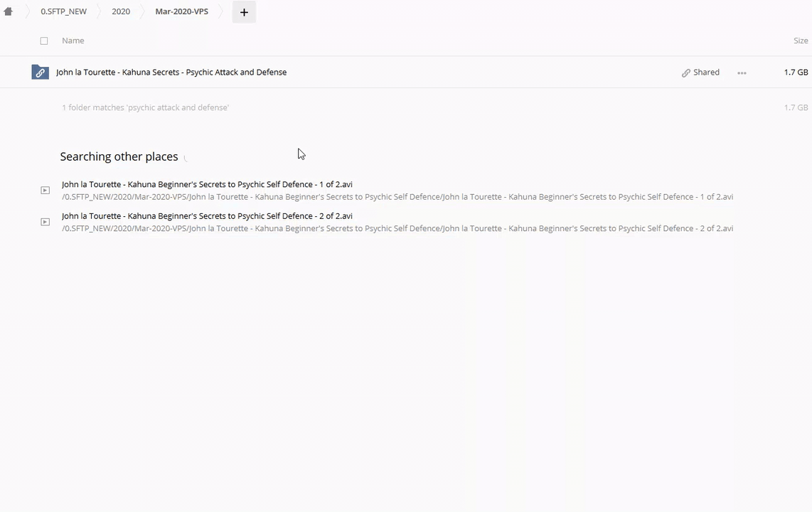The height and width of the screenshot is (512, 812).
Task: Click the Shared label on the folder row
Action: [706, 73]
